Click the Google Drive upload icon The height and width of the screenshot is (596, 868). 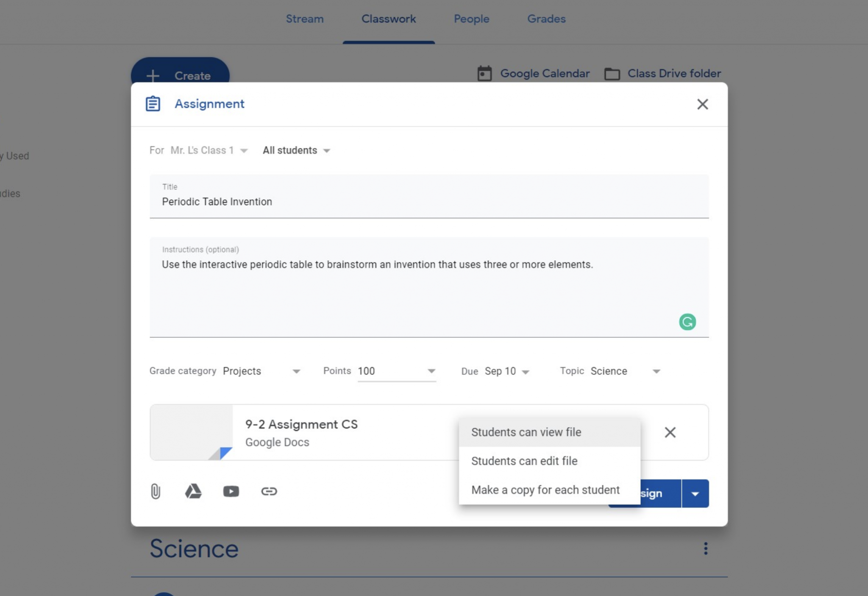[x=193, y=490]
